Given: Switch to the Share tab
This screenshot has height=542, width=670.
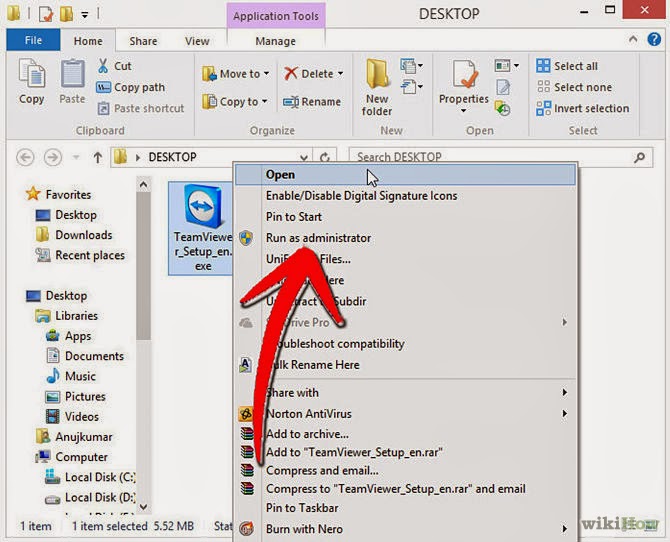Looking at the screenshot, I should (143, 41).
